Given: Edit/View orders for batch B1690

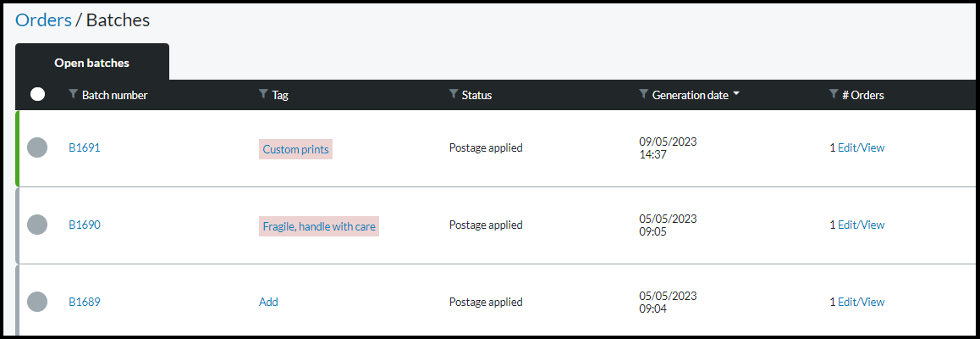Looking at the screenshot, I should coord(861,225).
